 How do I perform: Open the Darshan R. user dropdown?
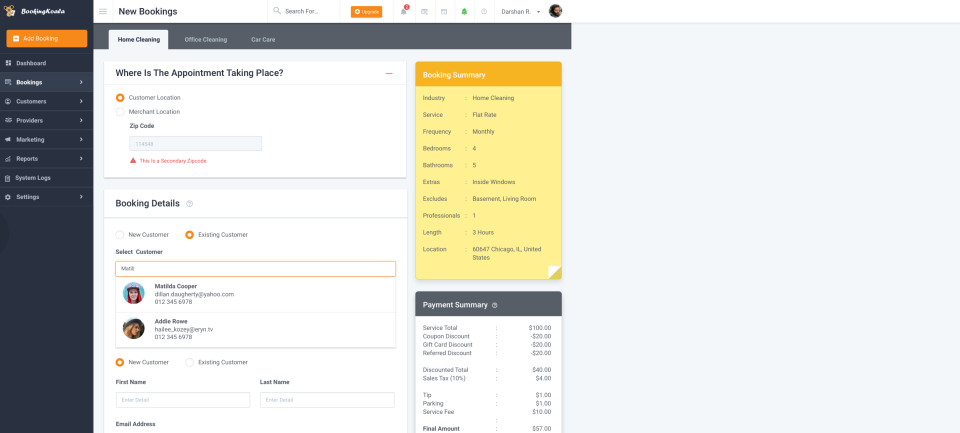tap(521, 11)
